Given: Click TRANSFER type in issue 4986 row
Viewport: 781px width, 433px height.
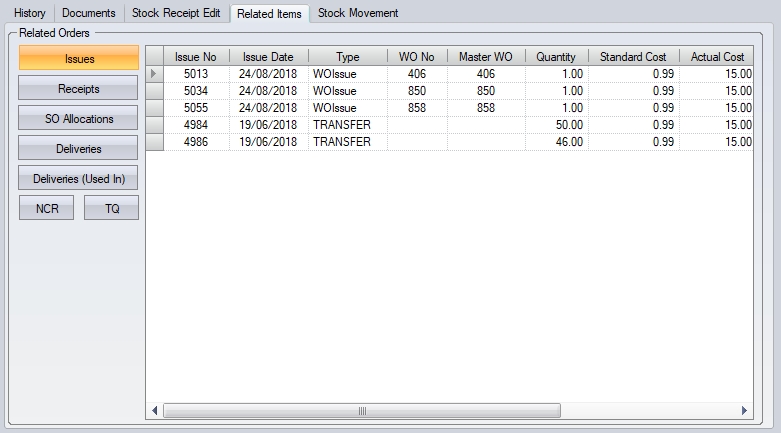Looking at the screenshot, I should pyautogui.click(x=348, y=142).
